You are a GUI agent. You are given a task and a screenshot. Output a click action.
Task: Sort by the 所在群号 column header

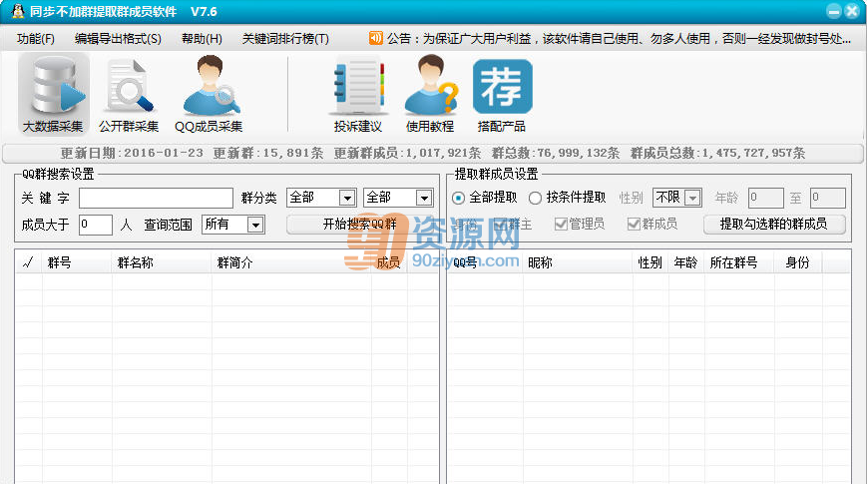[739, 262]
